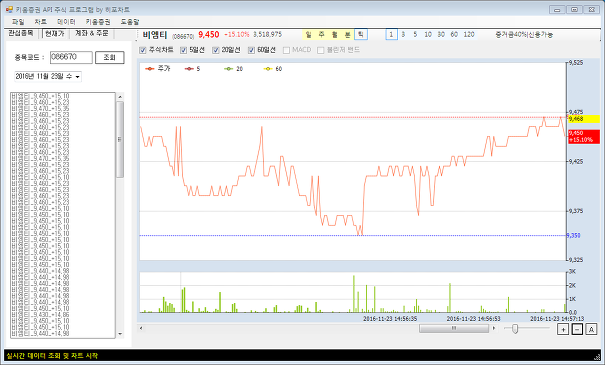Click the blue 9,350 low price label
The image size is (605, 365).
(x=574, y=235)
